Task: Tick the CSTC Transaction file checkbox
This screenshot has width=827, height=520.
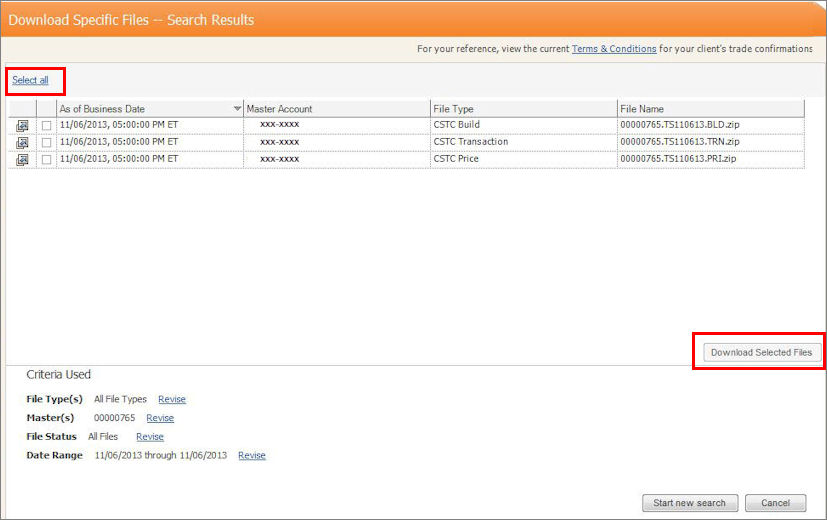Action: coord(46,142)
